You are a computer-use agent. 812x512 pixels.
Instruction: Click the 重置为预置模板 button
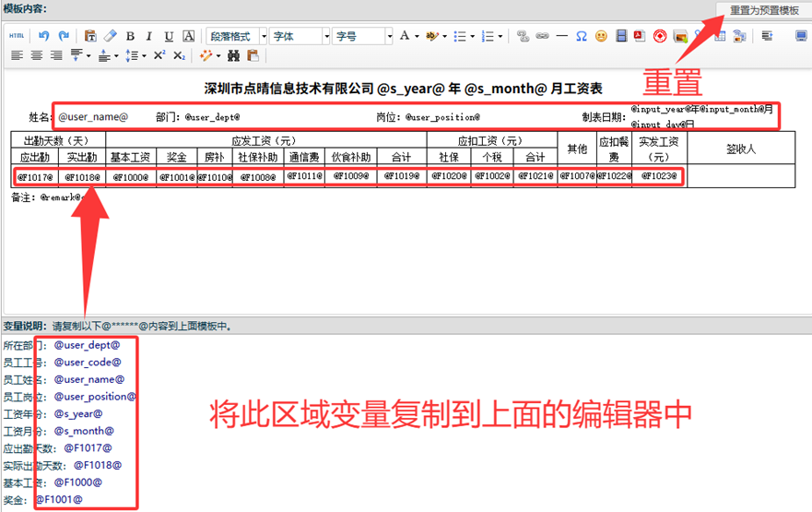point(764,10)
